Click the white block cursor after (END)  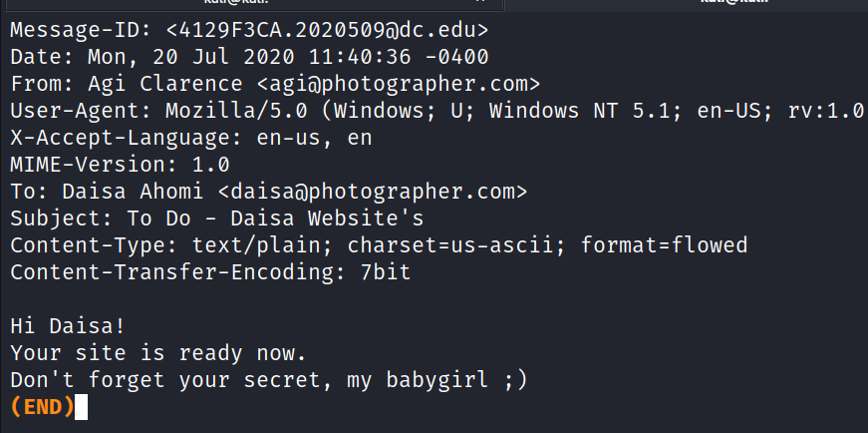click(82, 407)
